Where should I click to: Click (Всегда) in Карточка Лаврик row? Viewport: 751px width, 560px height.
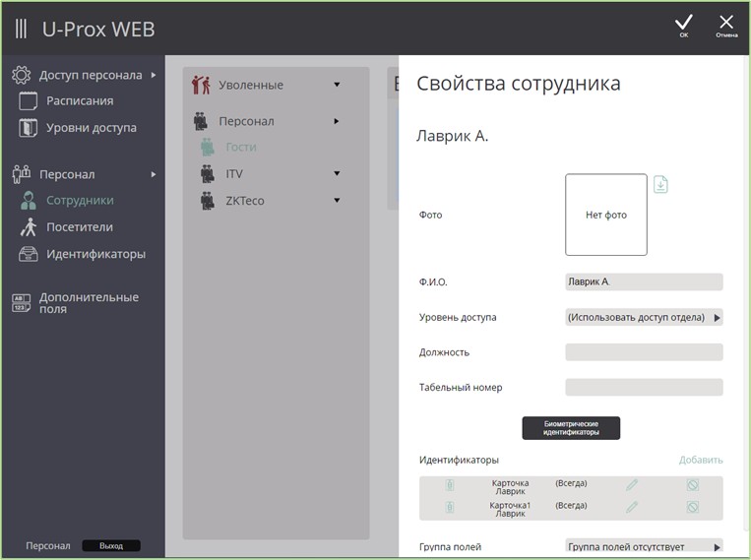(571, 483)
